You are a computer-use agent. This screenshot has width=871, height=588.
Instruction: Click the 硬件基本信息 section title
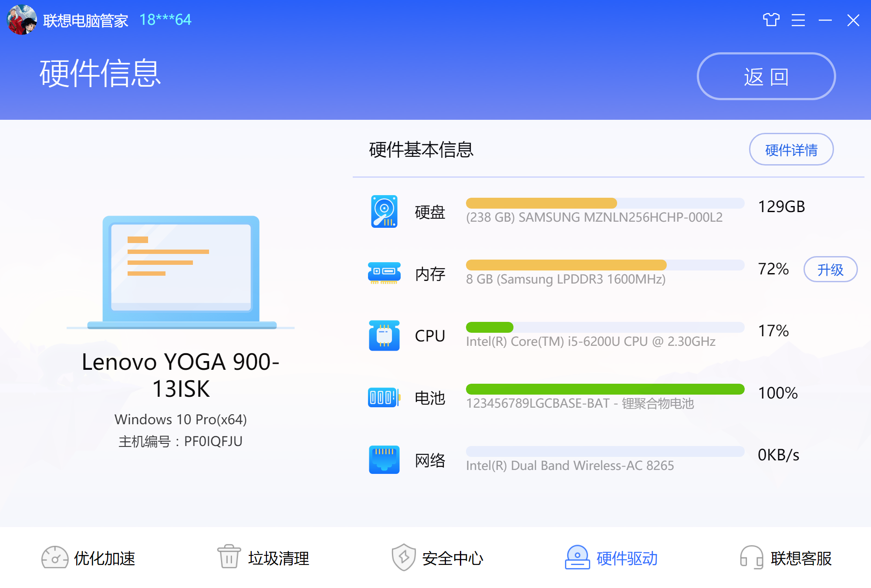pyautogui.click(x=421, y=149)
